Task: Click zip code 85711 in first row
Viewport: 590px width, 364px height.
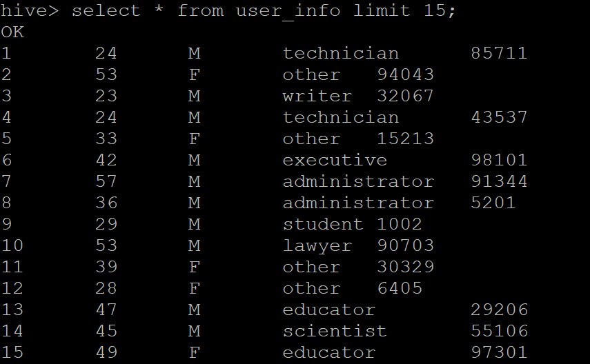Action: point(499,53)
